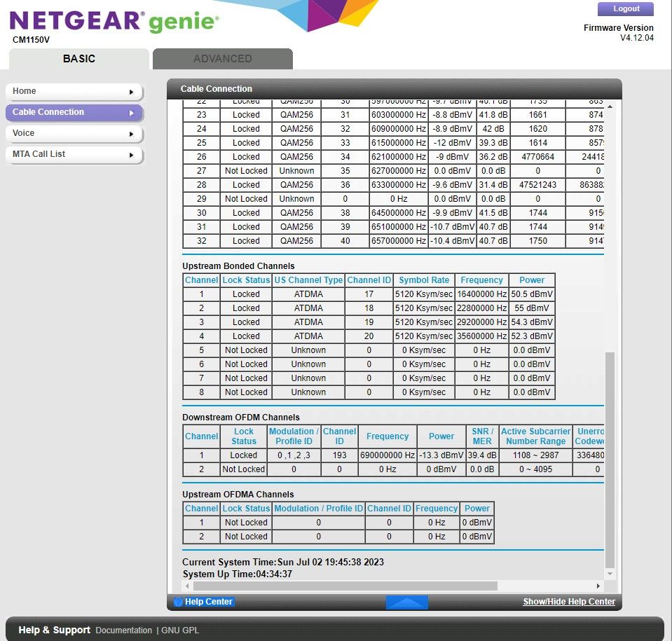
Task: Switch to the ADVANCED tab
Action: click(x=221, y=59)
